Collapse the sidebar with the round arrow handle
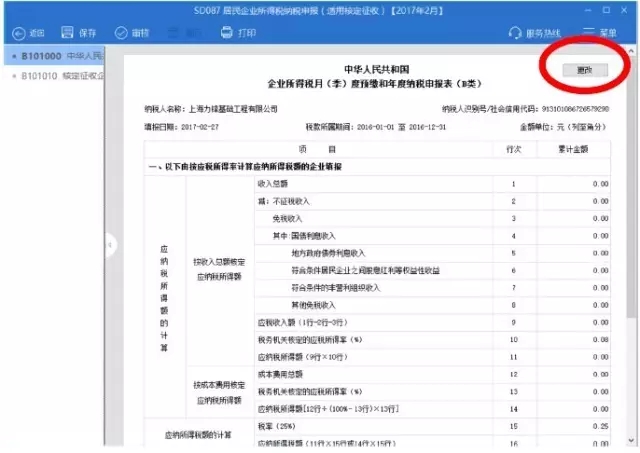The image size is (640, 453). coord(110,245)
